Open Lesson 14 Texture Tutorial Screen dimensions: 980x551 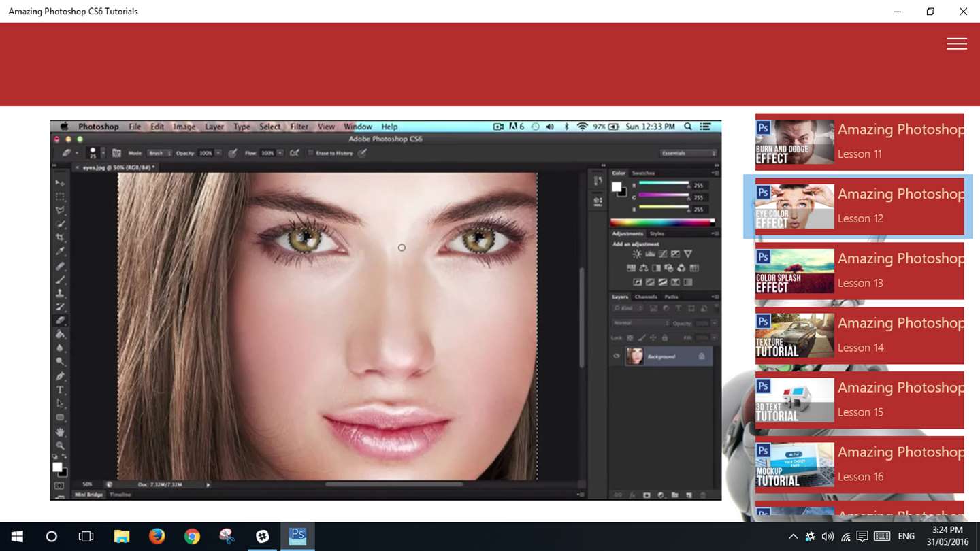coord(860,335)
